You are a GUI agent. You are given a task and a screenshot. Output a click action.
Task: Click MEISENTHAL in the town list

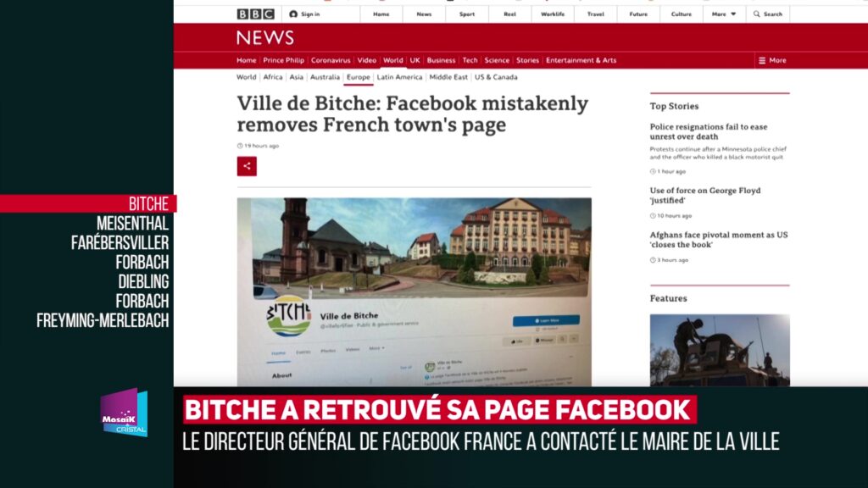point(132,224)
